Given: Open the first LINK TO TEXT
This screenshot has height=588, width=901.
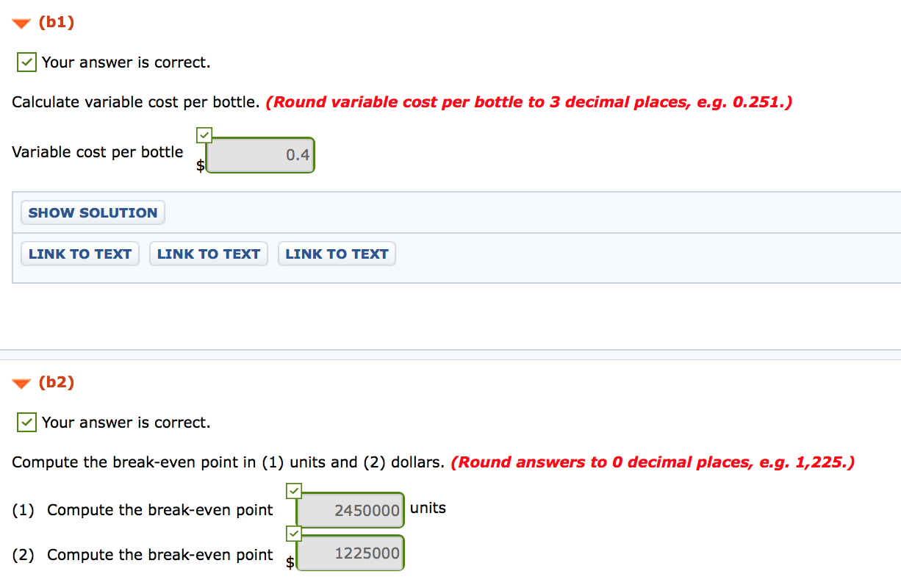Looking at the screenshot, I should coord(79,254).
